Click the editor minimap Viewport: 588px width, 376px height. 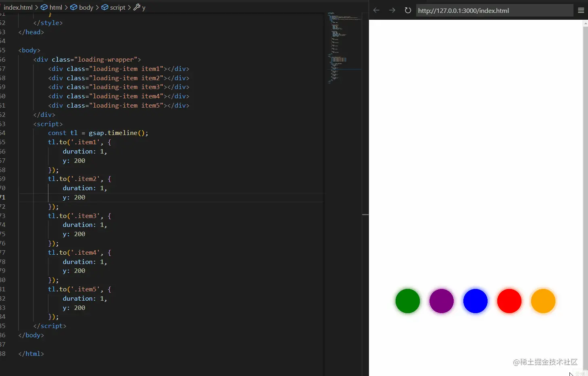343,48
